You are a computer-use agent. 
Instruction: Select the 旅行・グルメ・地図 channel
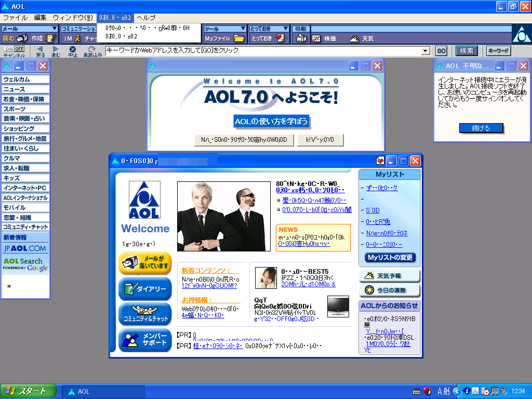click(x=25, y=138)
